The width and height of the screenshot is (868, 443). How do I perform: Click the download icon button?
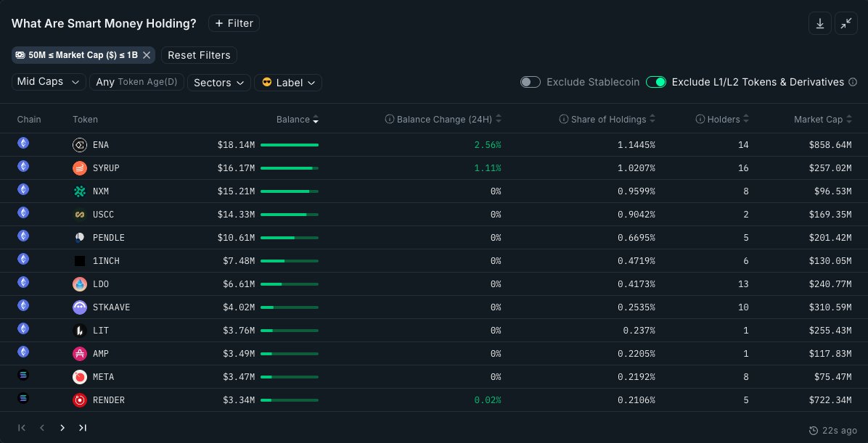820,23
